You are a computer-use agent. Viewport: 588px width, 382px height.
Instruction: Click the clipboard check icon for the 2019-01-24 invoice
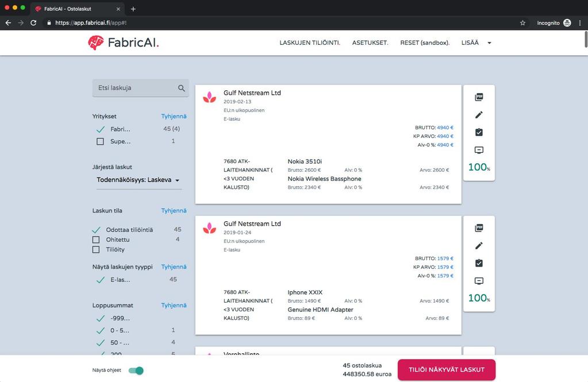click(479, 263)
